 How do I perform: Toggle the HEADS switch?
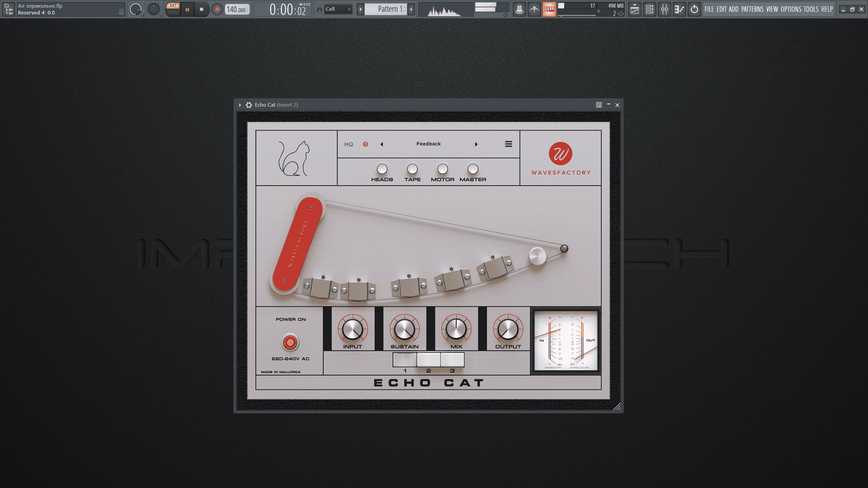point(382,169)
